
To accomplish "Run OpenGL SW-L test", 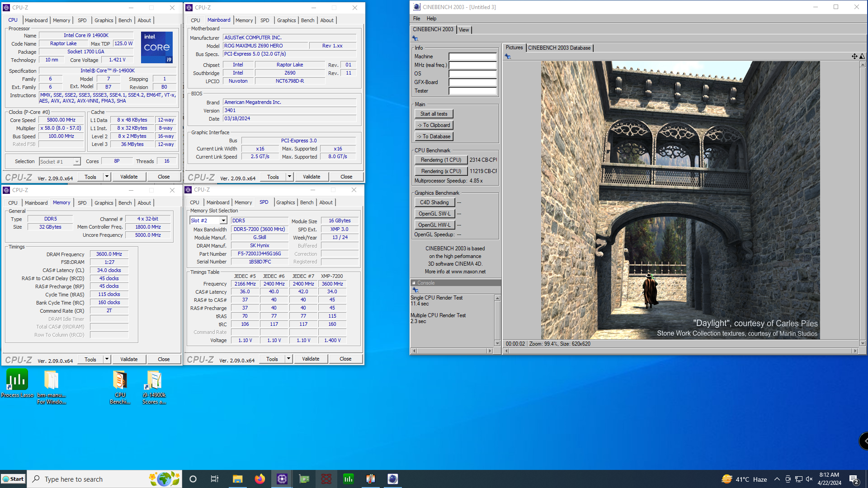I will [x=434, y=214].
